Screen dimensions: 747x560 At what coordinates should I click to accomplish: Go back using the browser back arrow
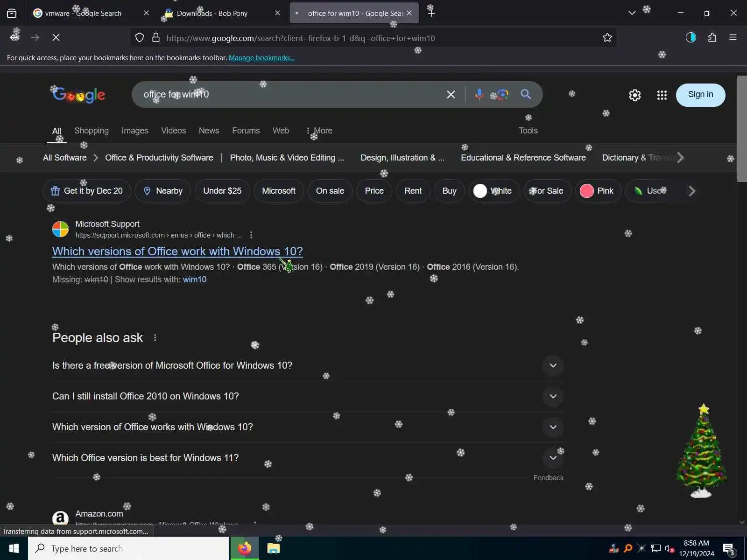14,37
